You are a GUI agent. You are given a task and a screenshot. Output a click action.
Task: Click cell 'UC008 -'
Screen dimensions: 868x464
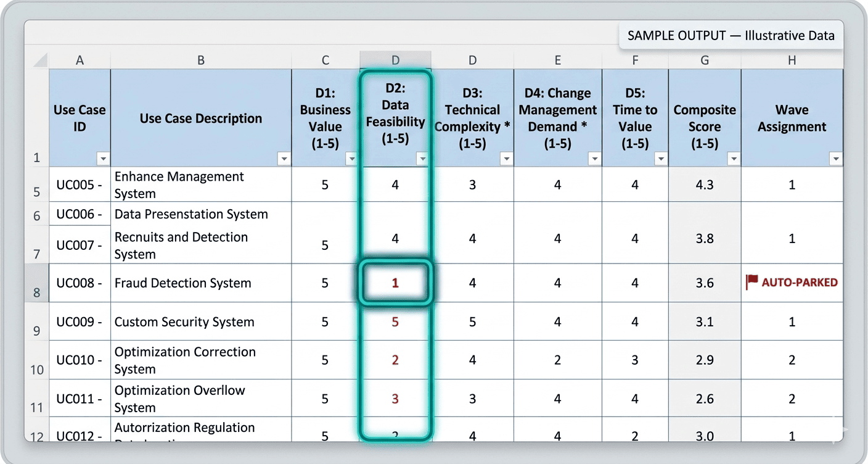80,283
